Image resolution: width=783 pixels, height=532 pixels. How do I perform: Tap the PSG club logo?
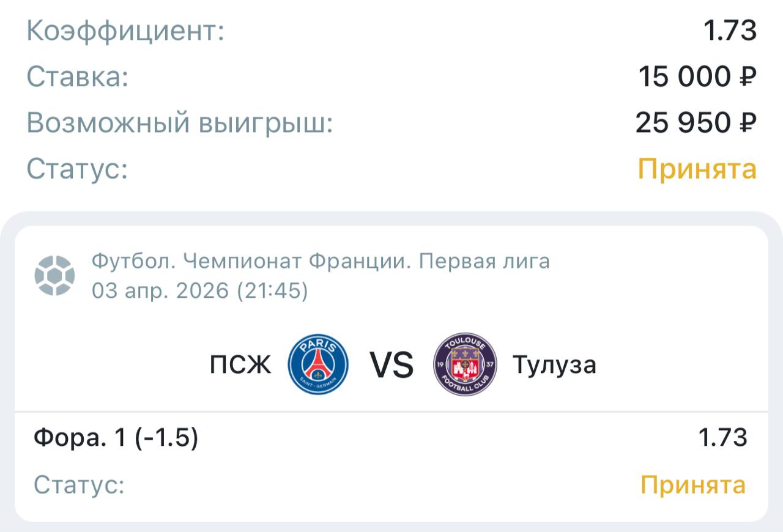(x=318, y=365)
